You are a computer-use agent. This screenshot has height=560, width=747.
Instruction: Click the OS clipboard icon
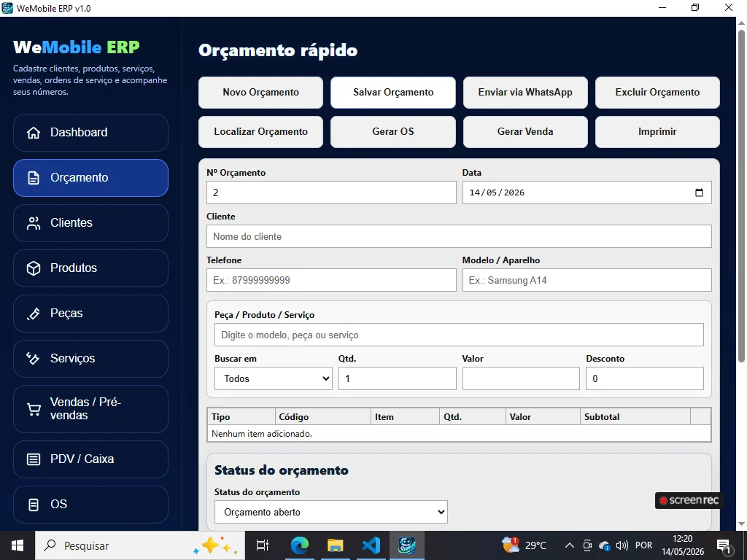(34, 505)
